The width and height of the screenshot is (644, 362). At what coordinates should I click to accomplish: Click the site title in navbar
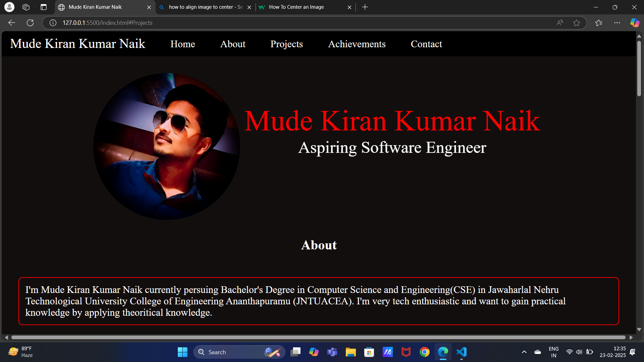(x=77, y=44)
